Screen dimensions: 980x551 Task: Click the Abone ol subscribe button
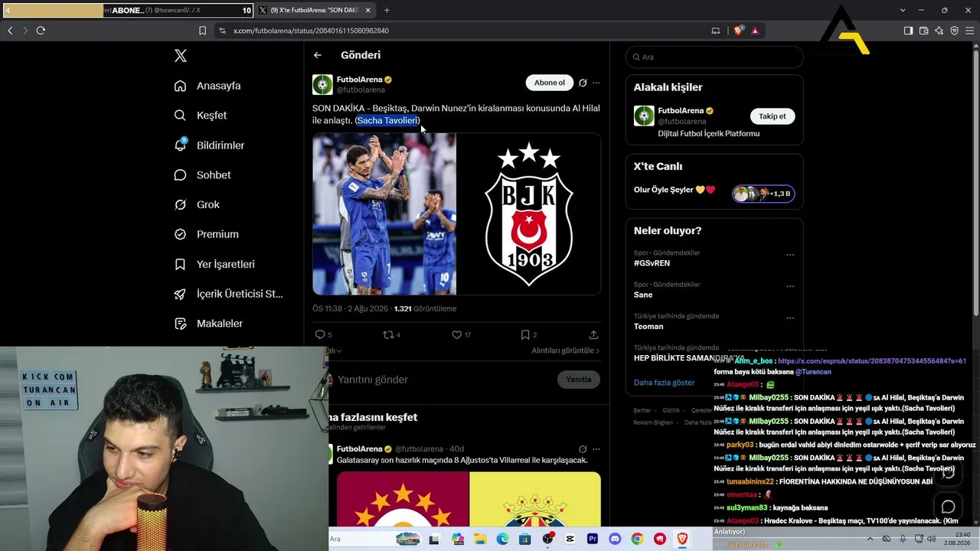click(549, 83)
